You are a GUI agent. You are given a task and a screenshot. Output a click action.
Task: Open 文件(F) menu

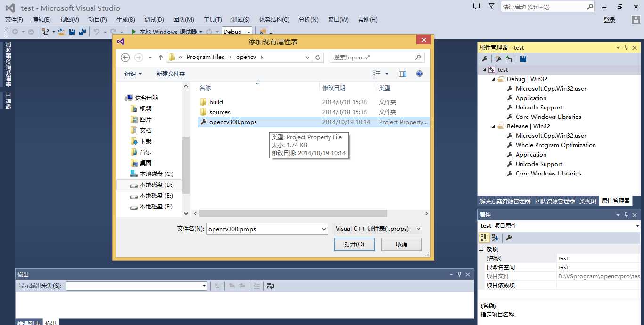[14, 20]
